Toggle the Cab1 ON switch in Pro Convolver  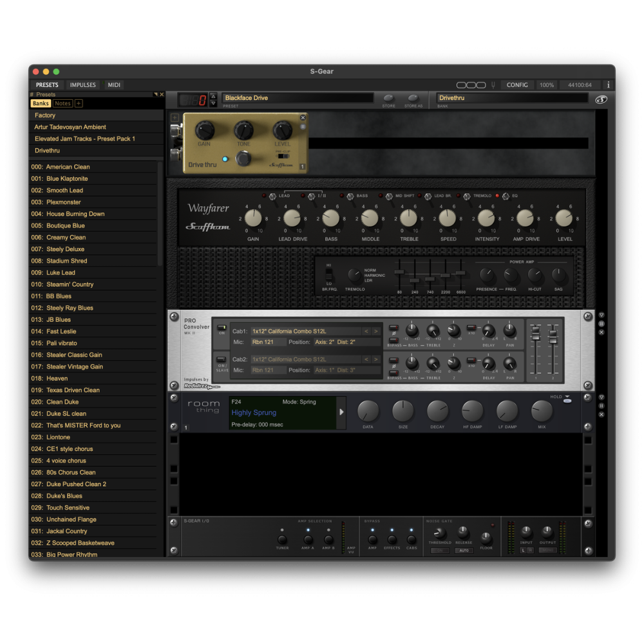point(222,328)
